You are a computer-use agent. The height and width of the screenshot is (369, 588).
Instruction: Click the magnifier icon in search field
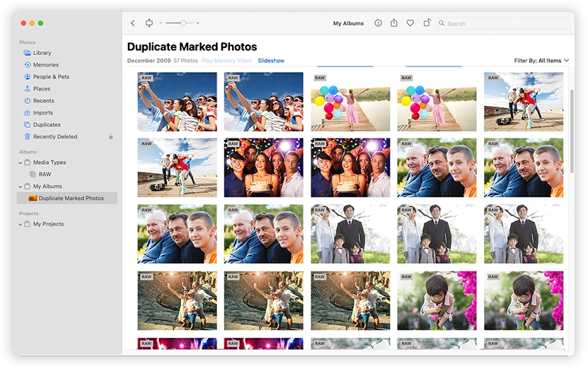pos(442,23)
